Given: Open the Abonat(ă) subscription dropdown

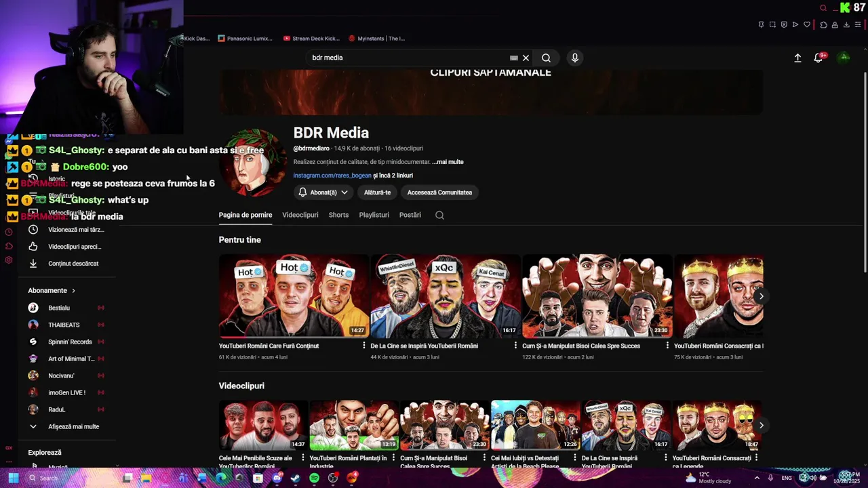Looking at the screenshot, I should point(323,192).
